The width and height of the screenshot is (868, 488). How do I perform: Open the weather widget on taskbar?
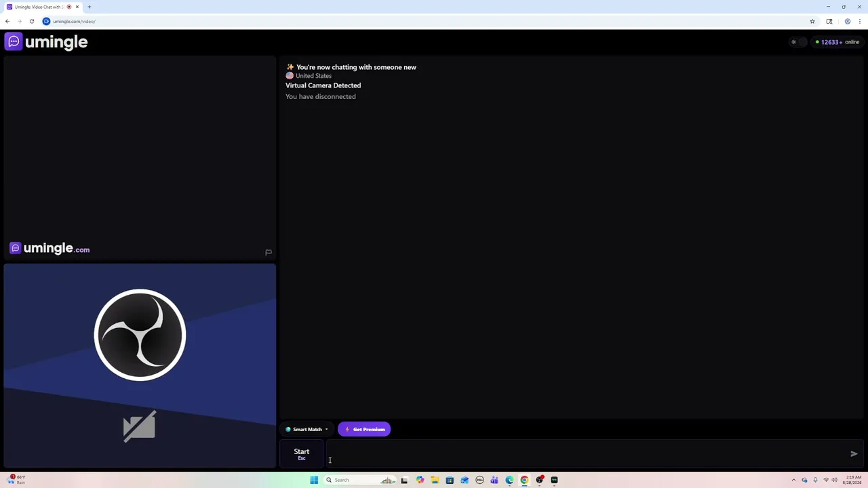[15, 480]
